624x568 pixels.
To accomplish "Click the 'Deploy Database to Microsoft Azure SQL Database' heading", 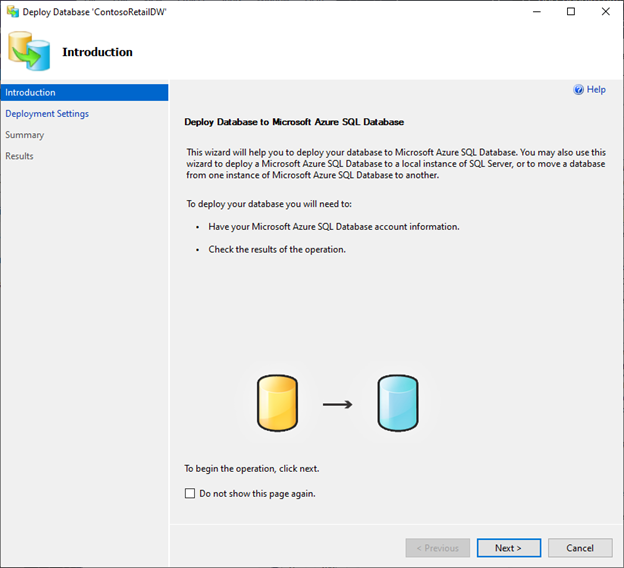I will 294,122.
